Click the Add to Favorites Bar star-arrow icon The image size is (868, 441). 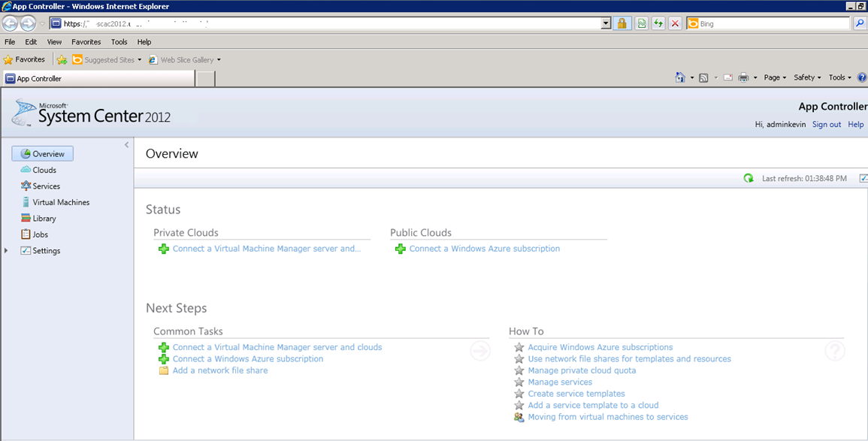62,60
